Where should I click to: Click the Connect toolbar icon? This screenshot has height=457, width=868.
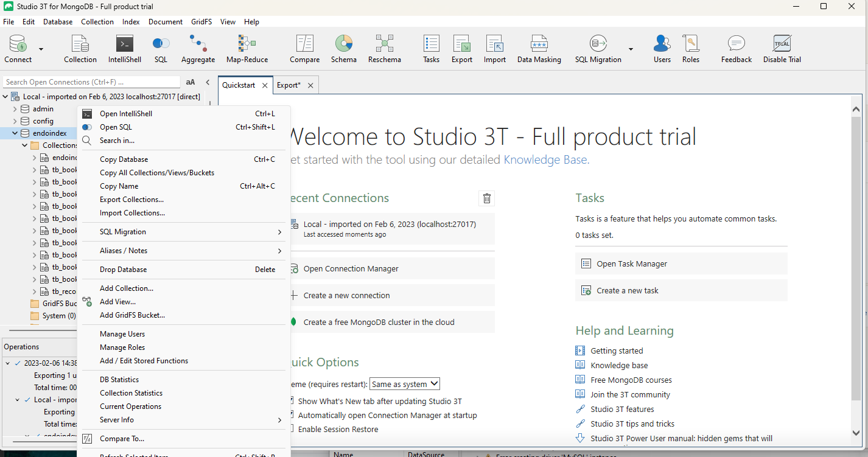tap(18, 48)
